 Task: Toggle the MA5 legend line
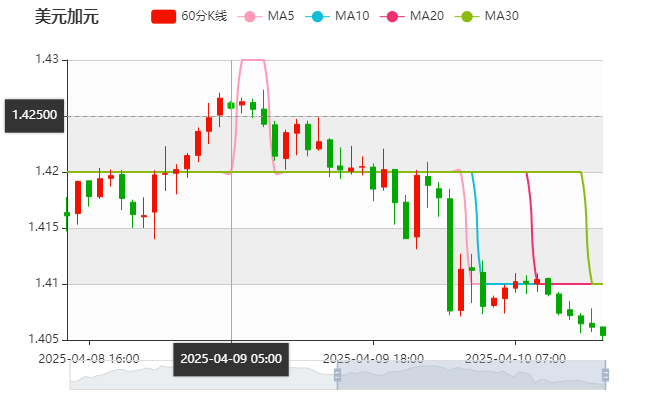point(266,17)
